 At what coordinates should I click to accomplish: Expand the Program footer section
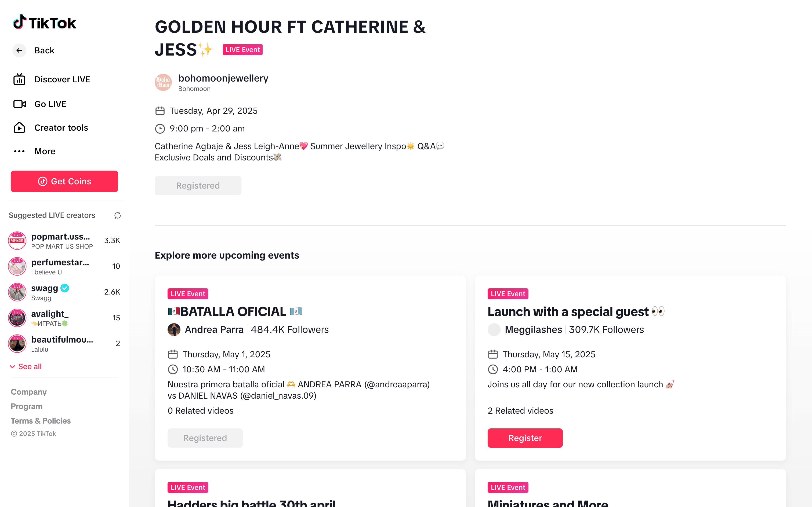27,406
